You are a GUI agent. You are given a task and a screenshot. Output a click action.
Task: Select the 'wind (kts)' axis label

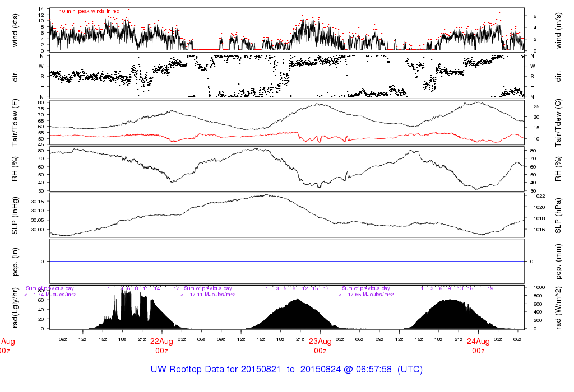15,30
